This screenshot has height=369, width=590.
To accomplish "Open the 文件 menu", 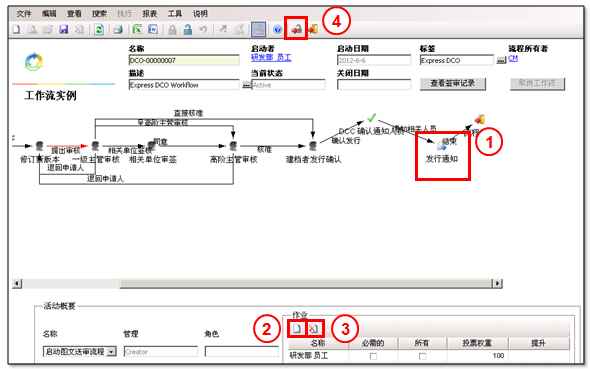I will pyautogui.click(x=24, y=14).
